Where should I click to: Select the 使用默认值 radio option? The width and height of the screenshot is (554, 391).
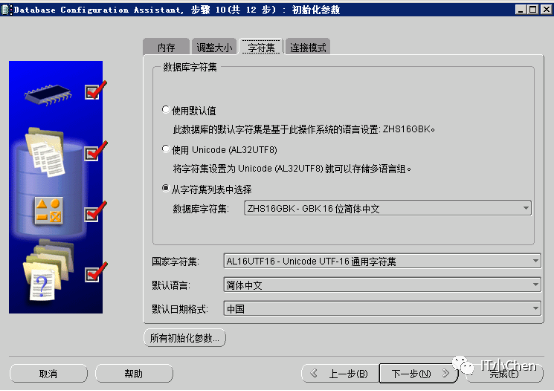[x=165, y=110]
